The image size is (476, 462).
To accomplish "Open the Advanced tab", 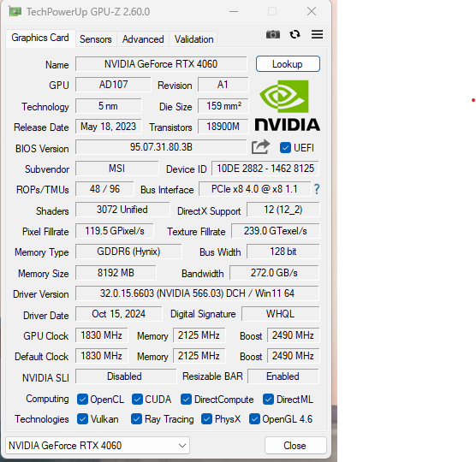I will coord(143,39).
